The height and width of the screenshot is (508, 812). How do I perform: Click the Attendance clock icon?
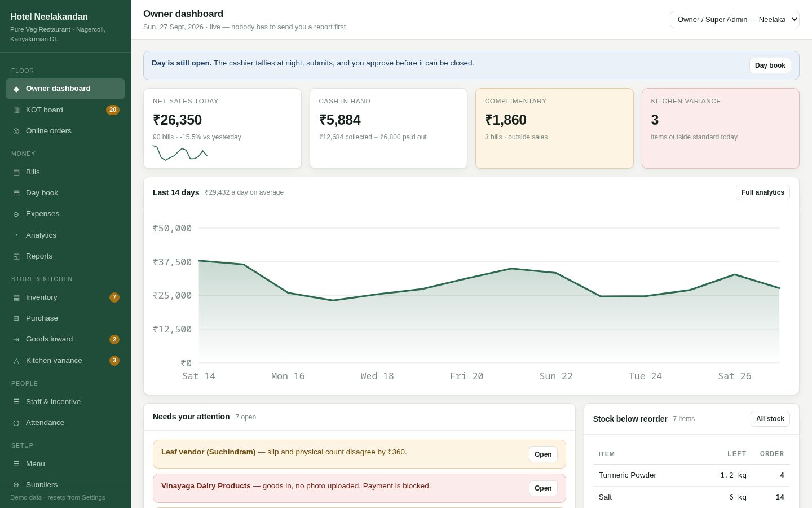[16, 423]
